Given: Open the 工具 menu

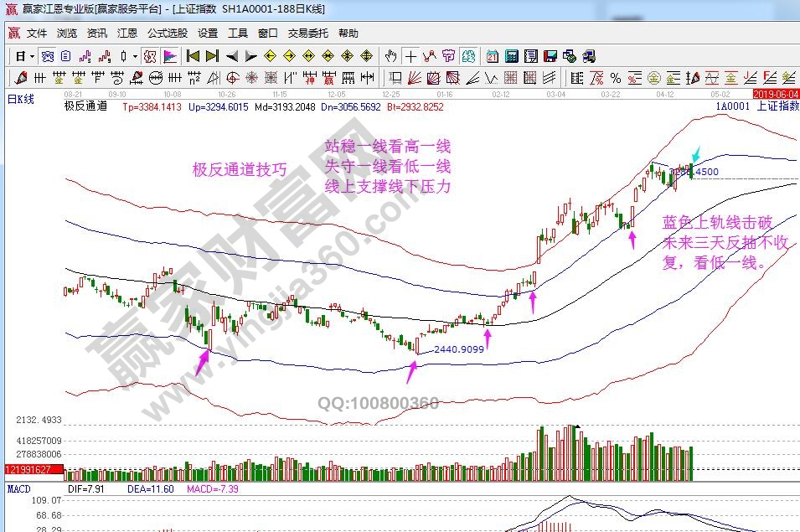Looking at the screenshot, I should point(238,34).
